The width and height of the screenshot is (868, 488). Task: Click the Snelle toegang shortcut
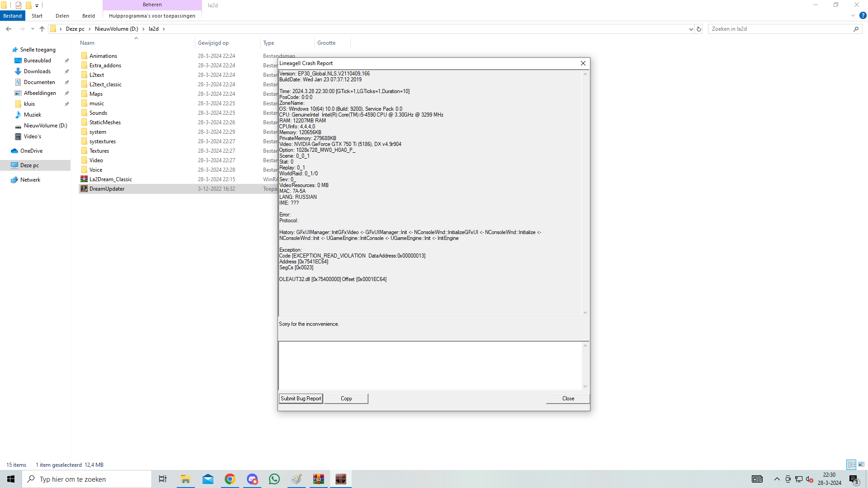tap(38, 49)
